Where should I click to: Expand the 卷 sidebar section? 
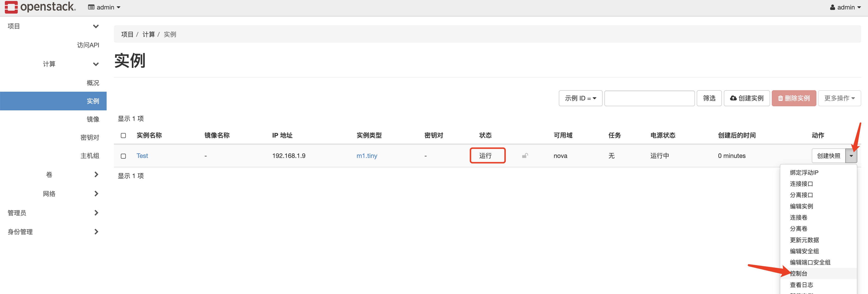[96, 174]
